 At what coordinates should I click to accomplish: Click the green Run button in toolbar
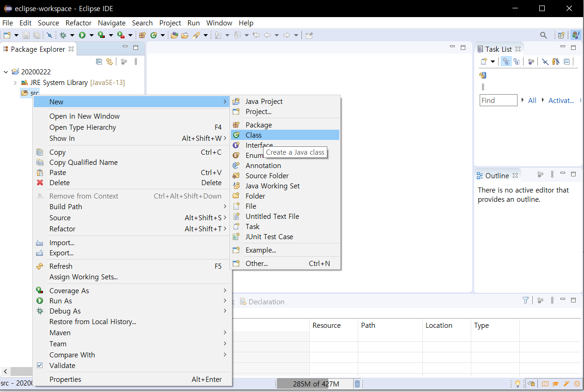[82, 35]
